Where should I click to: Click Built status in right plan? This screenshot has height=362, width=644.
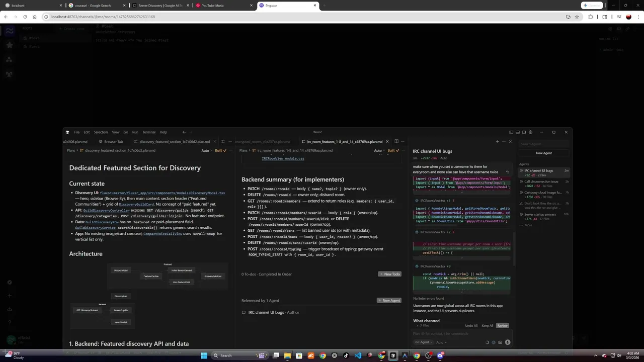[393, 150]
